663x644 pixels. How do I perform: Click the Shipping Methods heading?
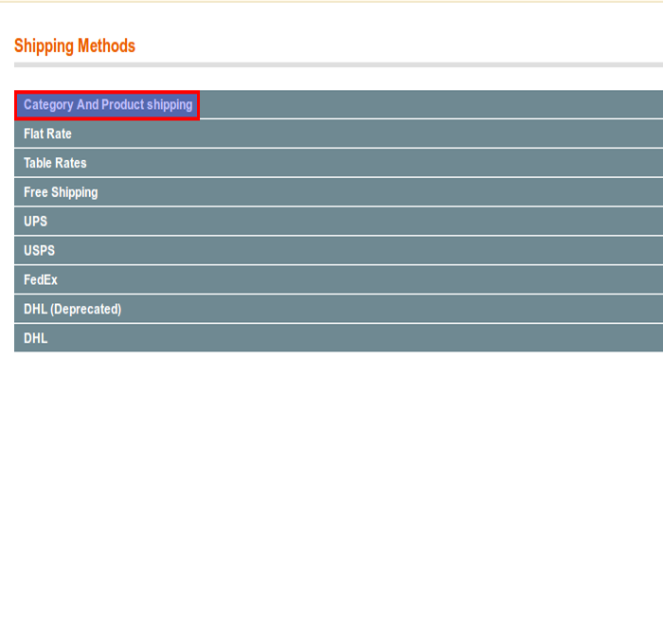pos(75,45)
